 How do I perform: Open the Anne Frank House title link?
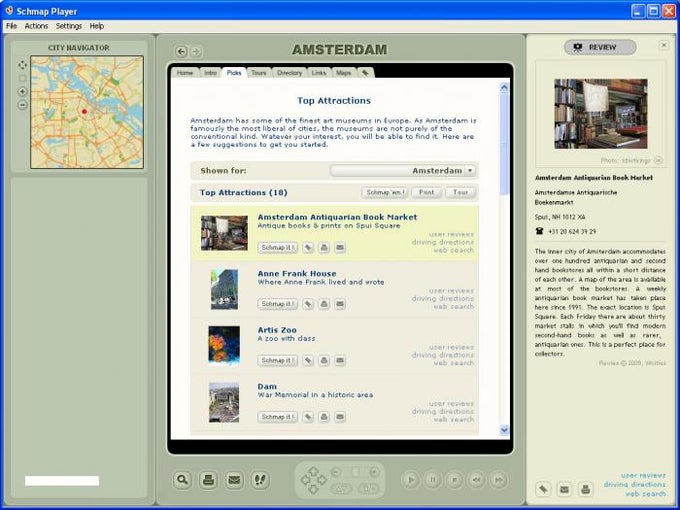297,274
